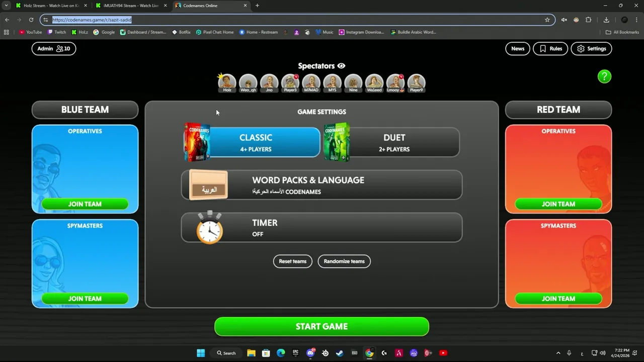The width and height of the screenshot is (644, 362).
Task: Open File Explorer from taskbar
Action: coord(251,353)
